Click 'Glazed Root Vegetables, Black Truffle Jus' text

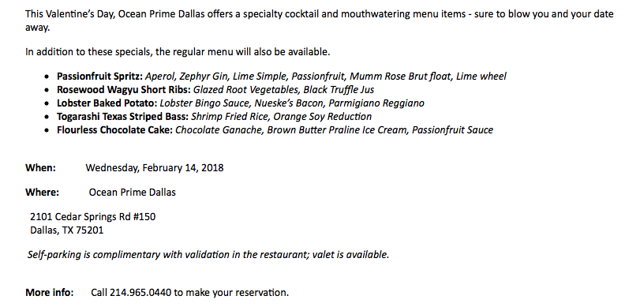(x=283, y=90)
